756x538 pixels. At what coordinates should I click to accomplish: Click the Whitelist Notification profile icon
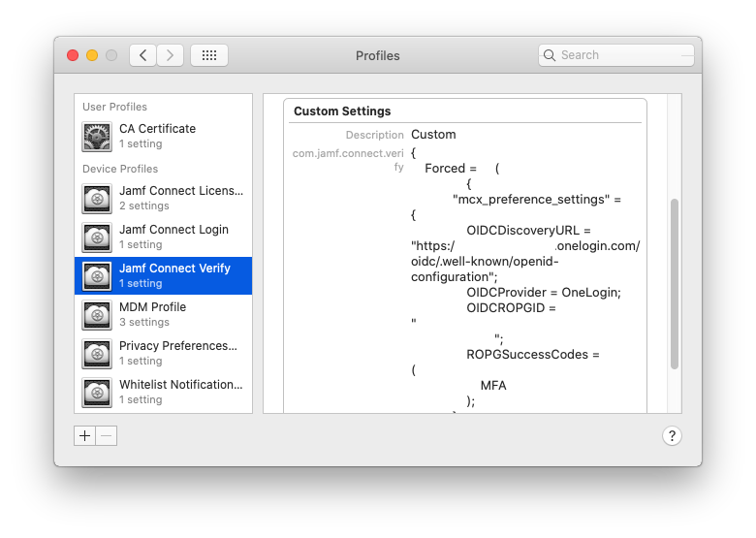pyautogui.click(x=97, y=393)
